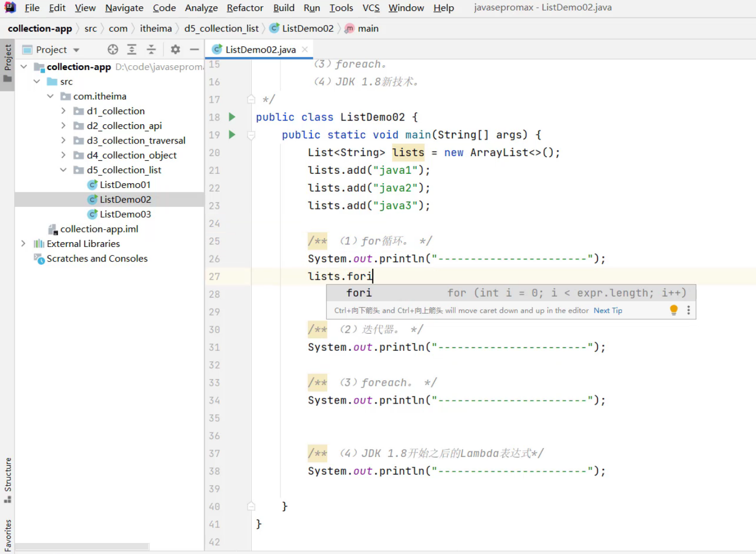Click the collection-app.iml file icon

click(x=53, y=229)
